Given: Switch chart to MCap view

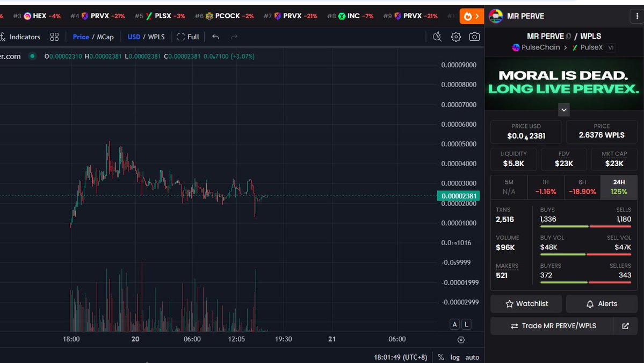Looking at the screenshot, I should coord(105,37).
